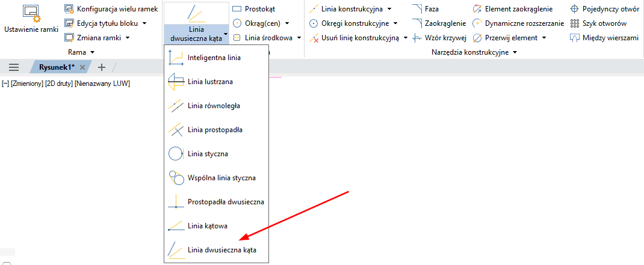Add a new drawing tab

click(102, 67)
